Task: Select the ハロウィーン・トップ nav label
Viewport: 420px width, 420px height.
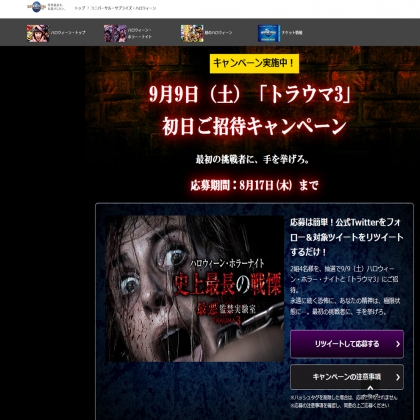Action: click(x=68, y=33)
